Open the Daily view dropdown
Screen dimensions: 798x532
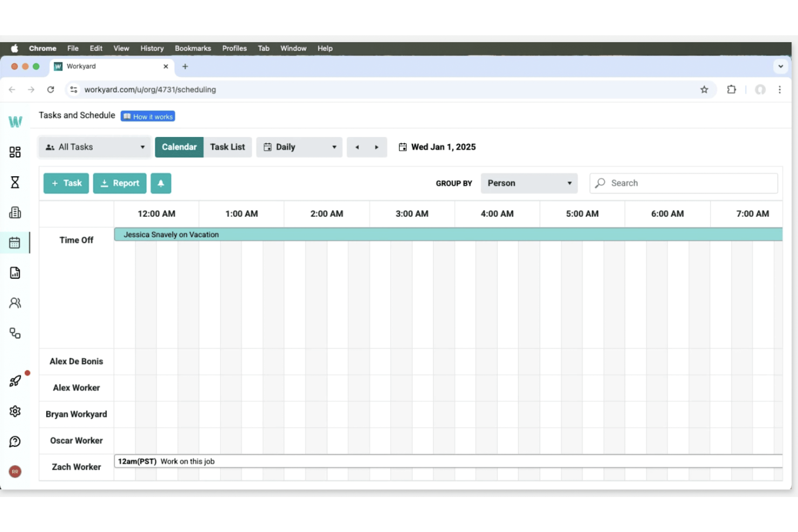tap(299, 147)
